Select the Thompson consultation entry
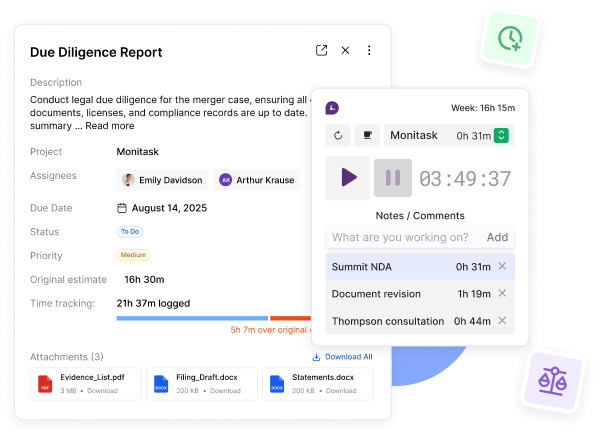 click(x=420, y=321)
